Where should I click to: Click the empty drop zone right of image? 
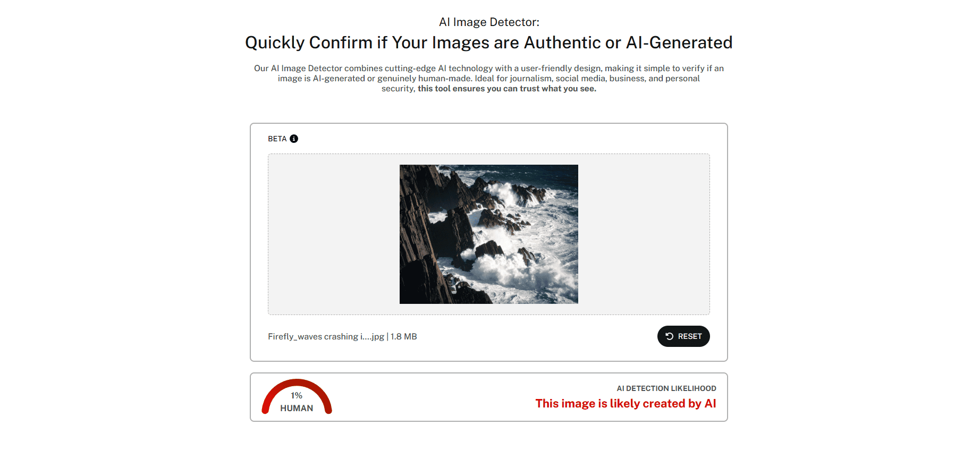click(644, 234)
